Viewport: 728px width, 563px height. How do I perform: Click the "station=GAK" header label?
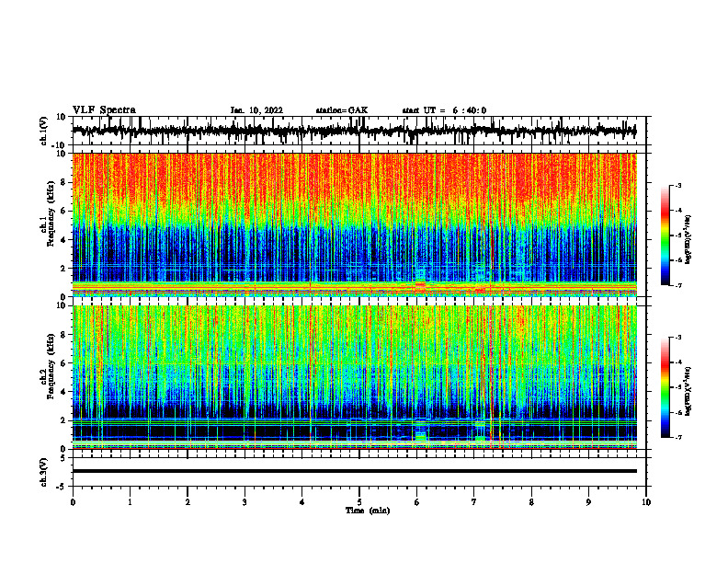(342, 110)
